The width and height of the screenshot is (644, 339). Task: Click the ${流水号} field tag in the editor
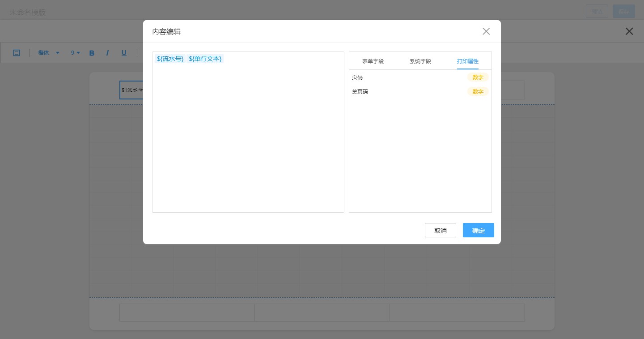point(170,59)
